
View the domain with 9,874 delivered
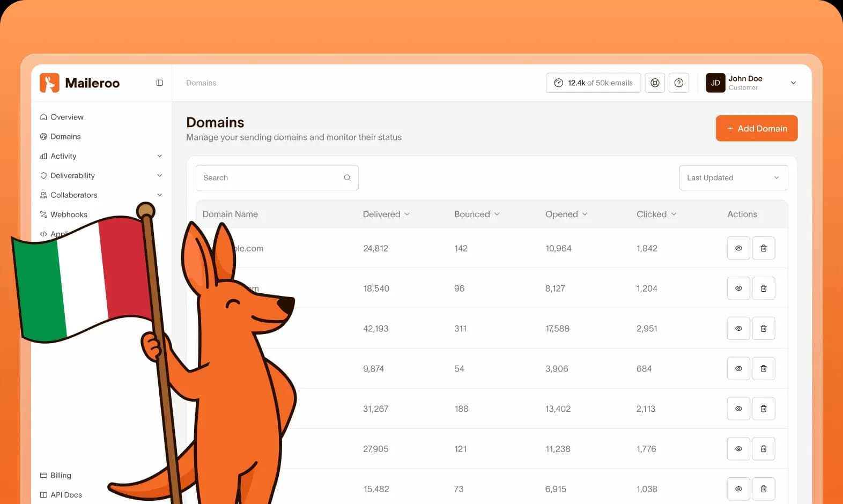click(738, 369)
